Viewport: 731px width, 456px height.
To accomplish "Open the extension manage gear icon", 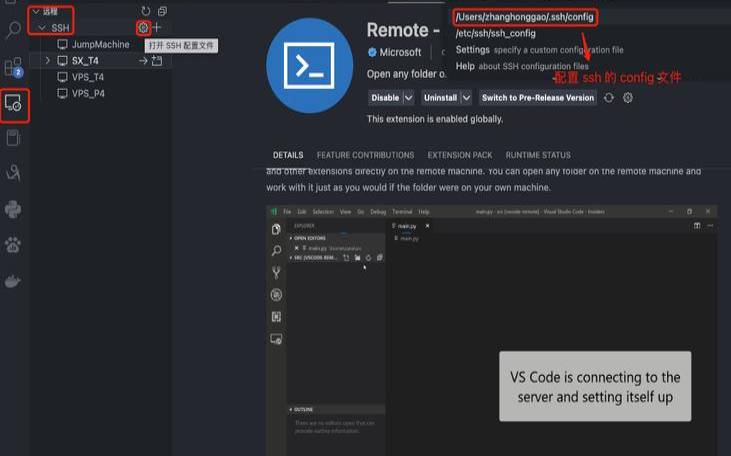I will point(628,98).
